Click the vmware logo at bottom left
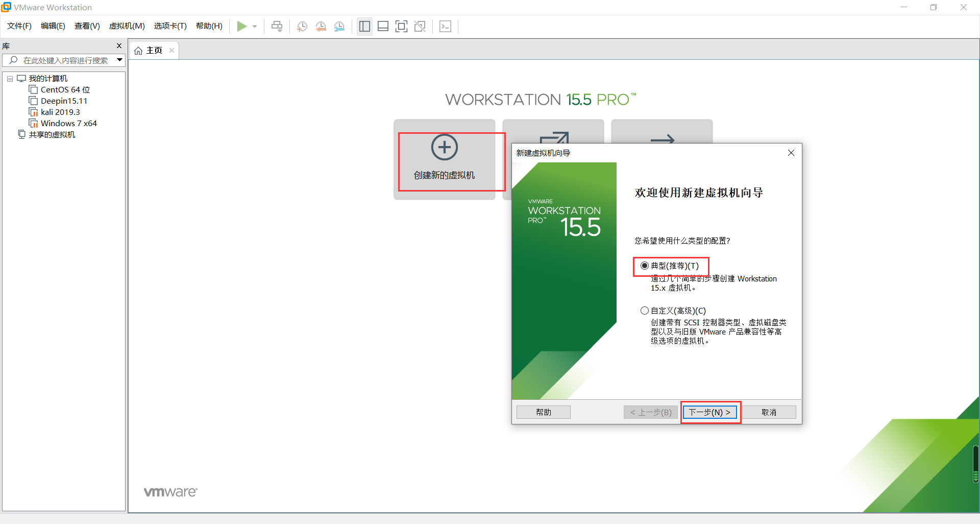 coord(170,492)
